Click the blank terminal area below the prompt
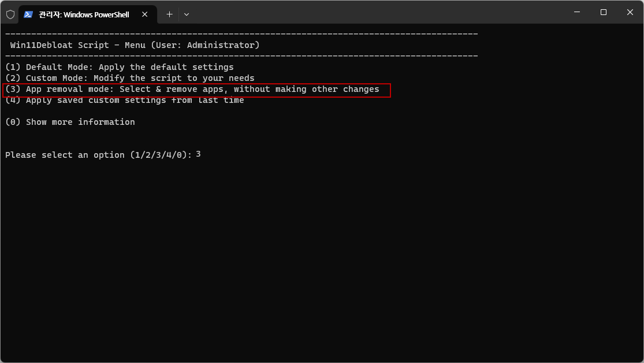The height and width of the screenshot is (363, 644). coord(322,259)
